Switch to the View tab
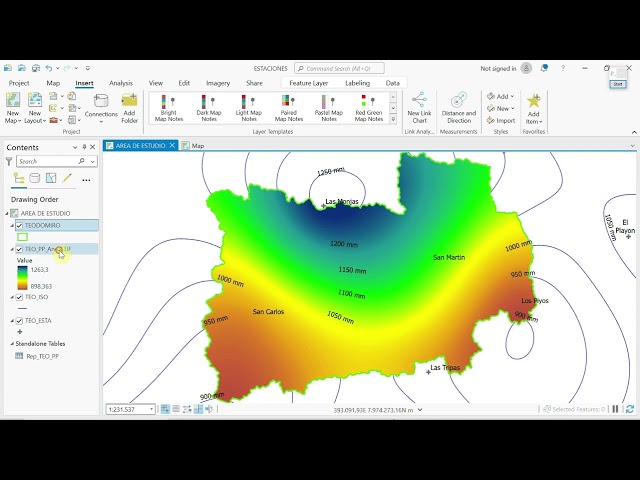This screenshot has width=640, height=480. point(156,83)
